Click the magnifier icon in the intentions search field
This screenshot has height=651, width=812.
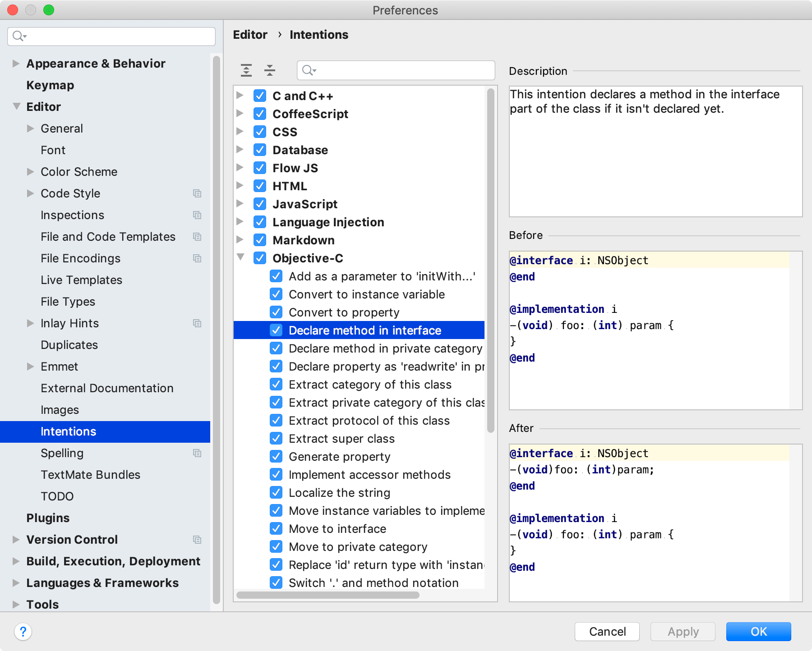tap(309, 70)
